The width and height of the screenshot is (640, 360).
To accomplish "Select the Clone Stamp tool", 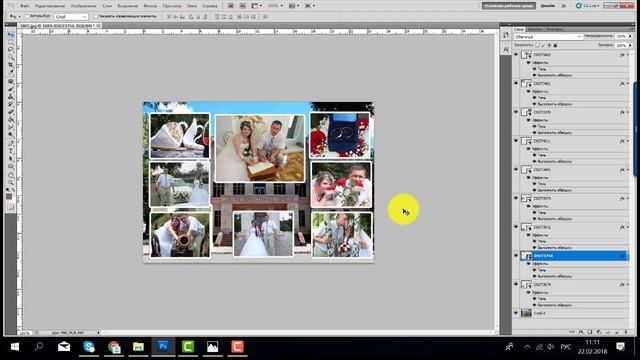I will point(11,97).
